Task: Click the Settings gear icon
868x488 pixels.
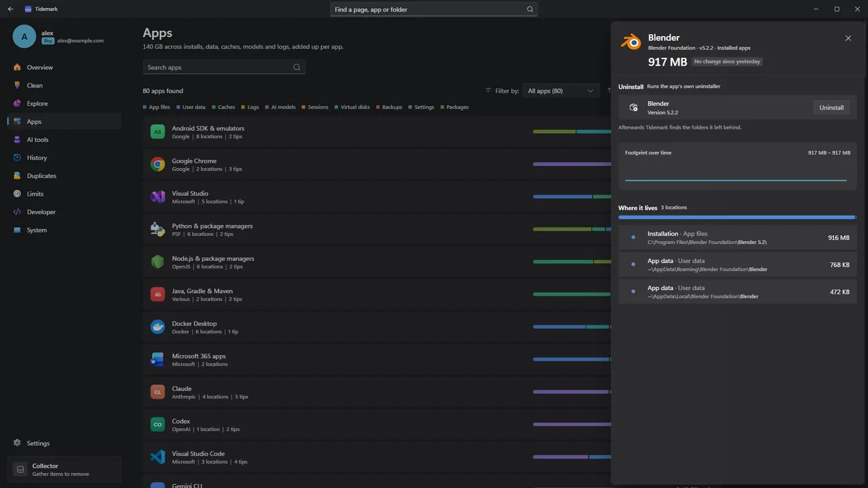Action: coord(18,443)
